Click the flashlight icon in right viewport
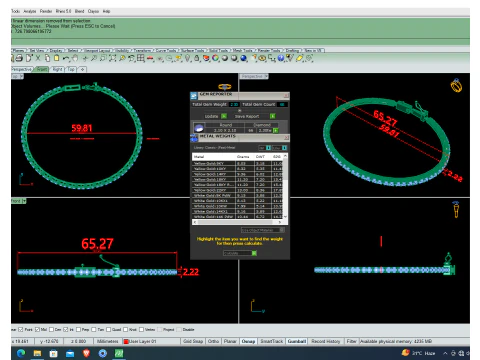 [456, 209]
